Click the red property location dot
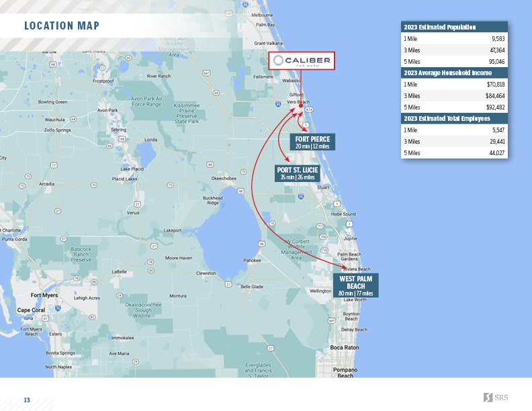The width and height of the screenshot is (532, 411). [301, 106]
